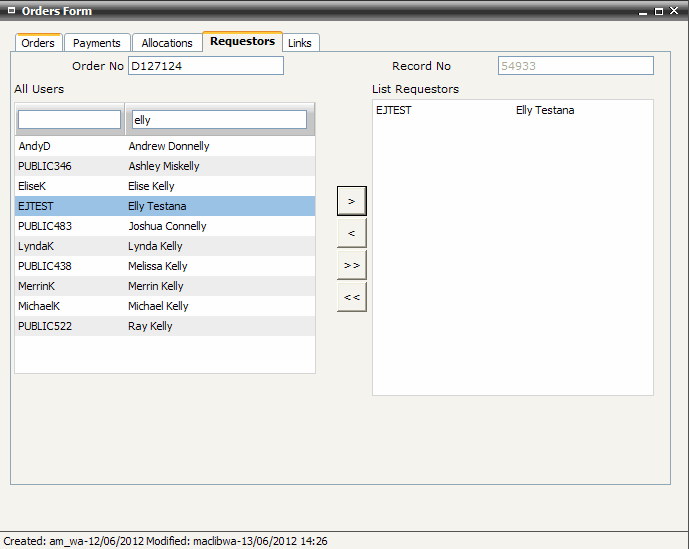Click the remove requestor '<' button

coord(351,233)
